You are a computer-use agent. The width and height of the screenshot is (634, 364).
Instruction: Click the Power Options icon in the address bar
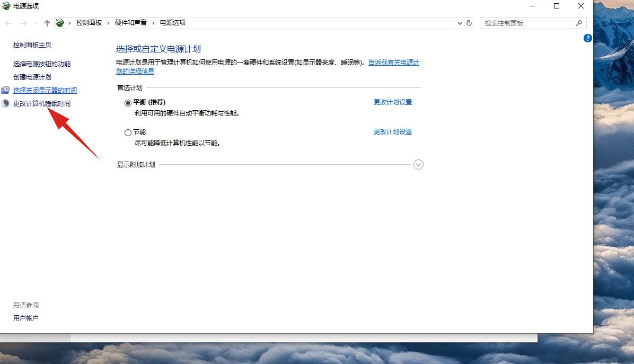pyautogui.click(x=60, y=23)
